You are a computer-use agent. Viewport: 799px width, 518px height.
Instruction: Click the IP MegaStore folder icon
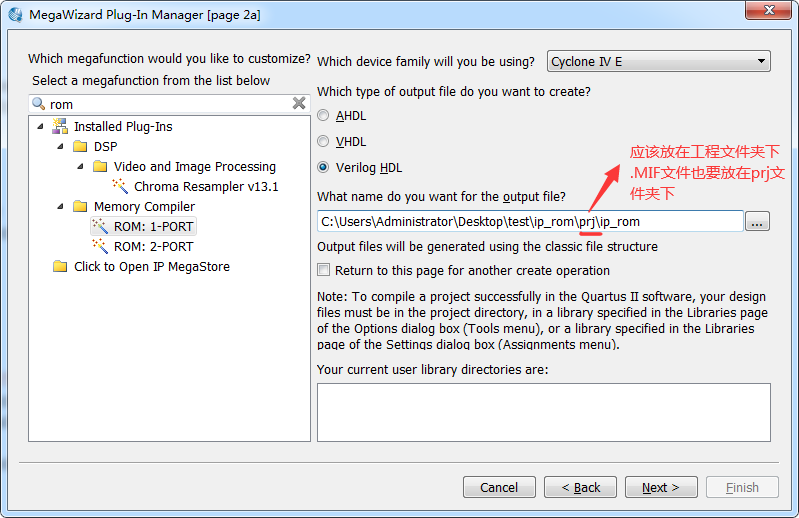(60, 267)
